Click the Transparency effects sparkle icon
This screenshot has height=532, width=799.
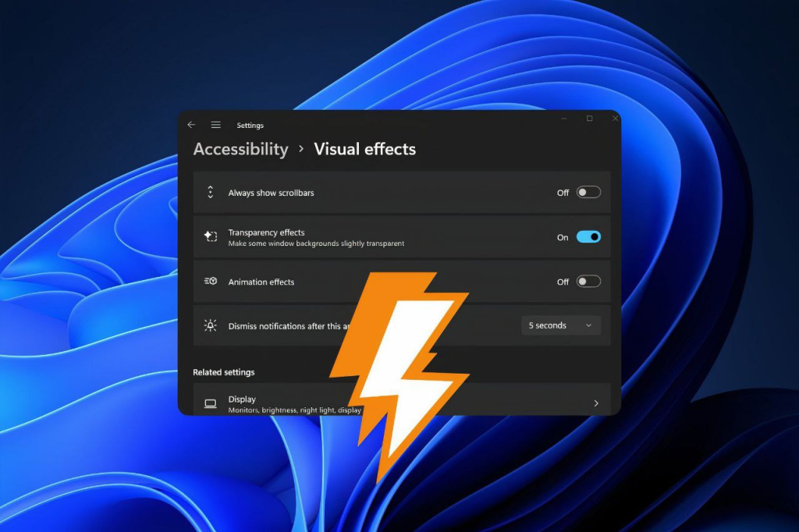(210, 237)
